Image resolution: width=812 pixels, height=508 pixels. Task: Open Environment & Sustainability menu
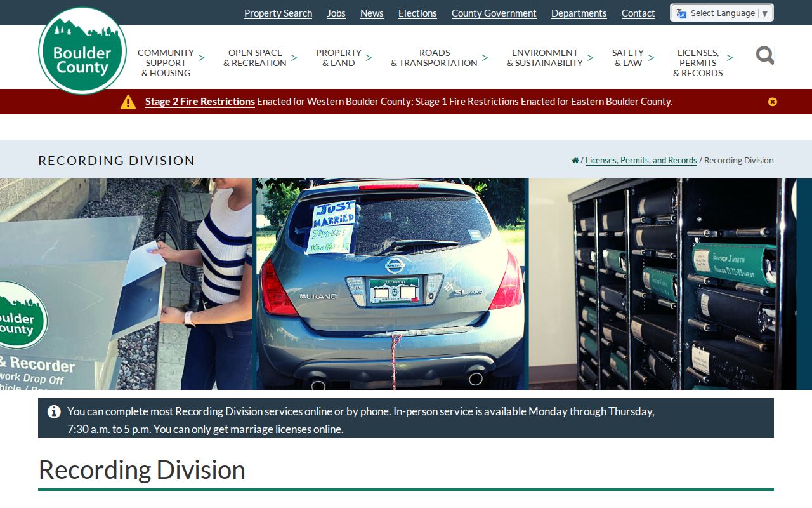(544, 58)
